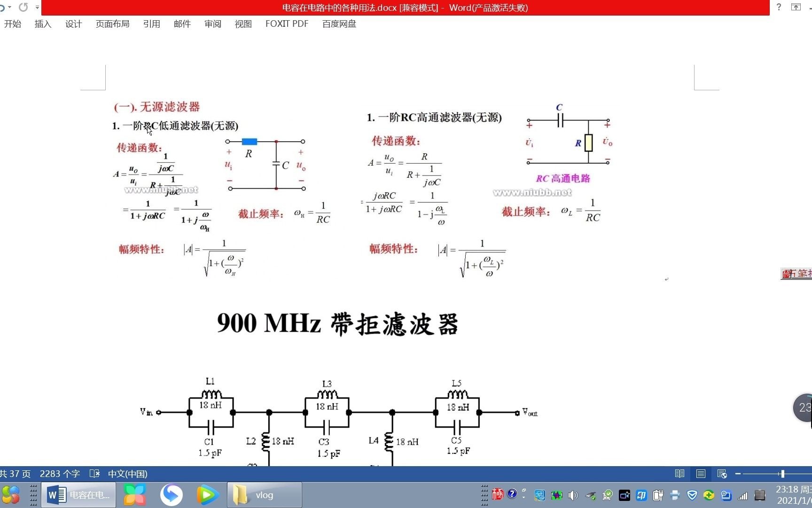Open the 页面布局 ribbon tab

click(x=113, y=24)
